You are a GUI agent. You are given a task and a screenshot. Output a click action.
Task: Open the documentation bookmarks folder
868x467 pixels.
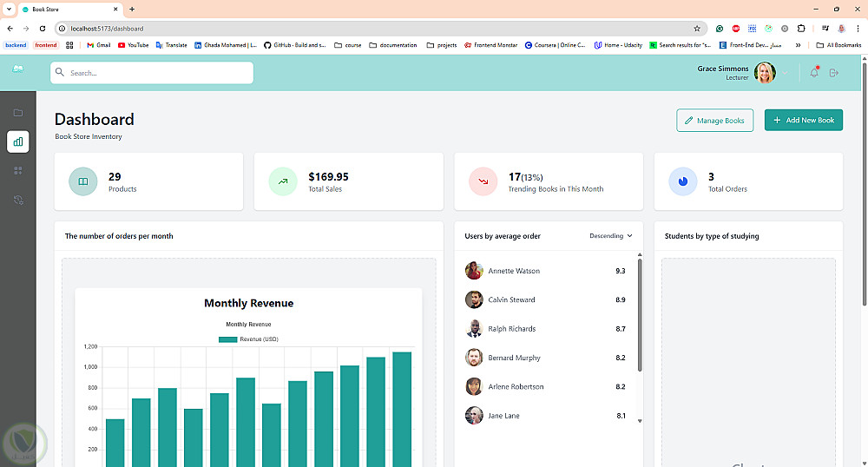pyautogui.click(x=392, y=45)
